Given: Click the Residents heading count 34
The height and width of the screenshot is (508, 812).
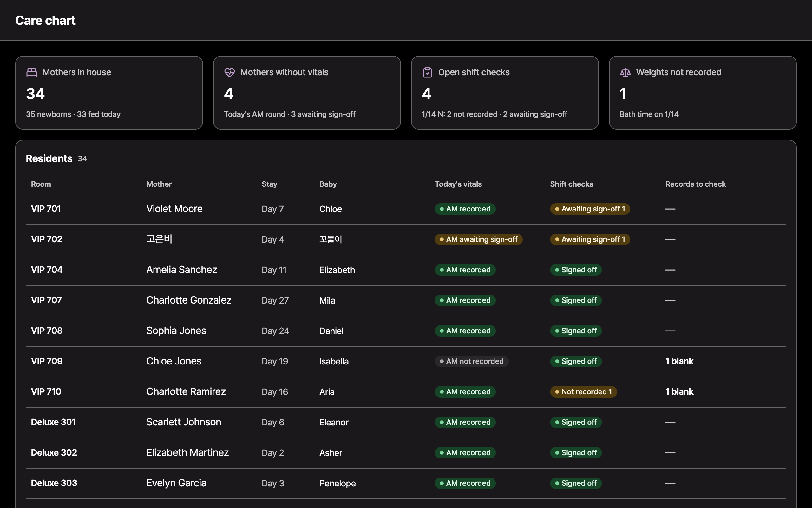Looking at the screenshot, I should point(82,158).
